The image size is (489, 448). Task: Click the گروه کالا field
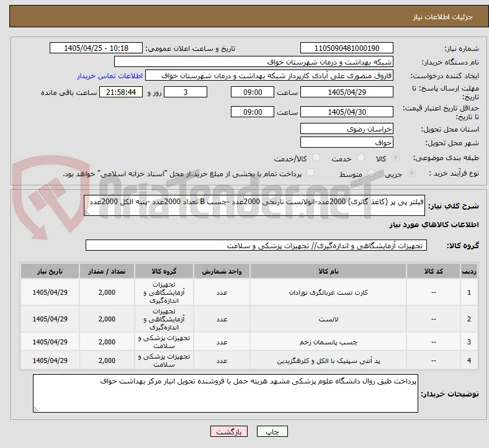[x=256, y=245]
